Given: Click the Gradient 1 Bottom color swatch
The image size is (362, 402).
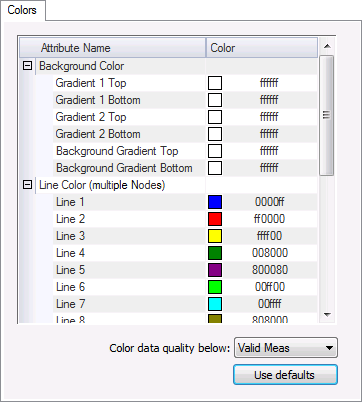Looking at the screenshot, I should point(215,100).
